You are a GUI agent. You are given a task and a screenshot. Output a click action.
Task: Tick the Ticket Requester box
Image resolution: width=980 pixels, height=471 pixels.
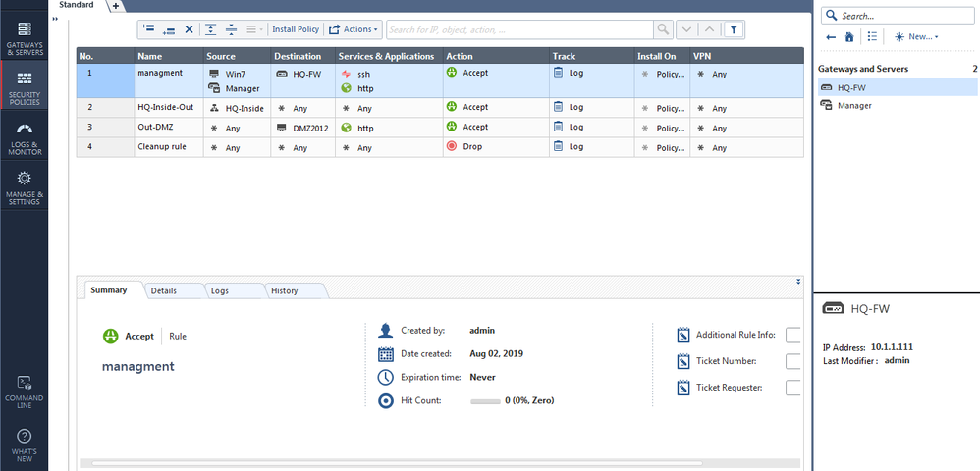tap(793, 388)
